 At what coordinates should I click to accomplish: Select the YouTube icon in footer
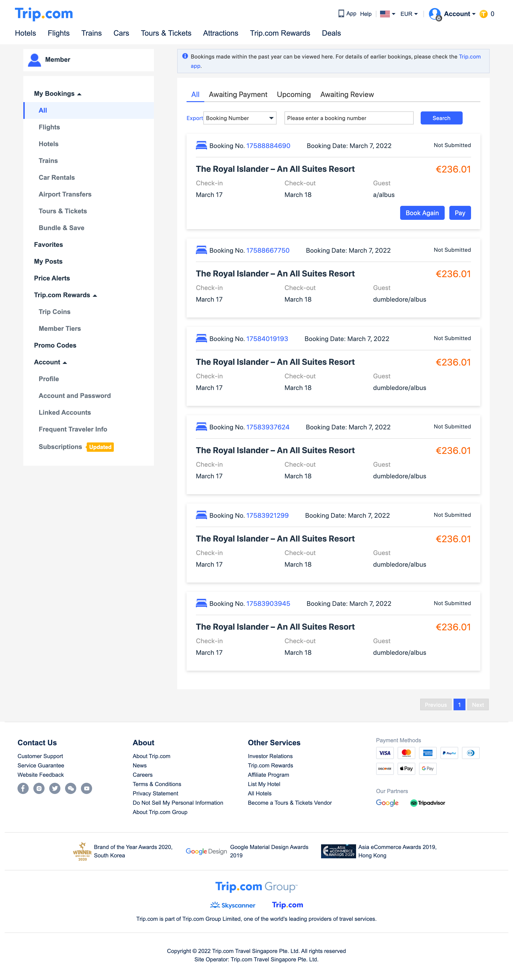click(86, 788)
